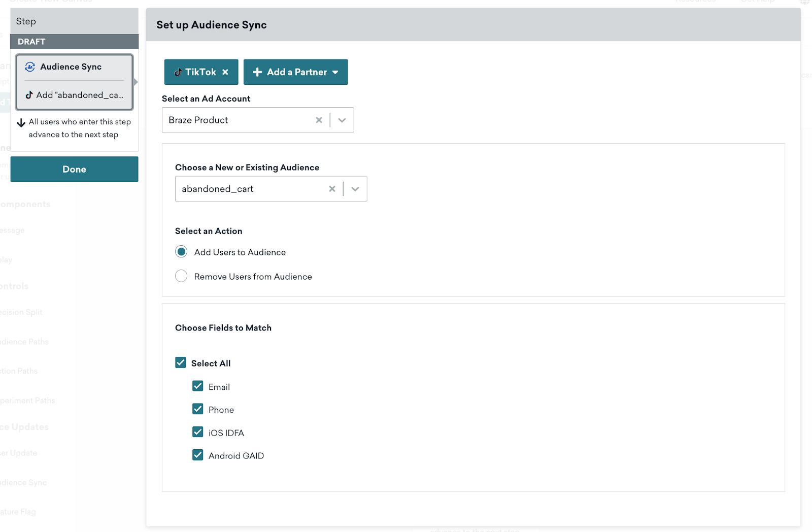Clear the abandoned_cart audience selection
This screenshot has height=532, width=812.
[x=332, y=189]
